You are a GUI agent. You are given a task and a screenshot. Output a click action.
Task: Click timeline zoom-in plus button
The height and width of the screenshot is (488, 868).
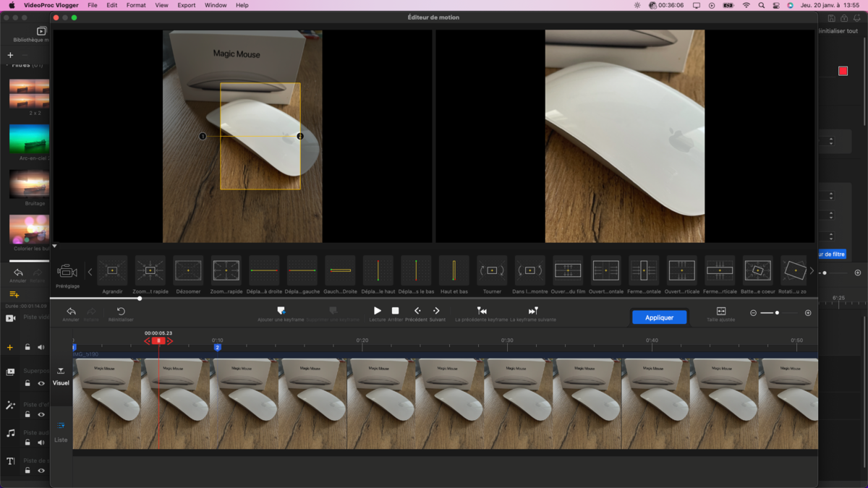coord(808,313)
